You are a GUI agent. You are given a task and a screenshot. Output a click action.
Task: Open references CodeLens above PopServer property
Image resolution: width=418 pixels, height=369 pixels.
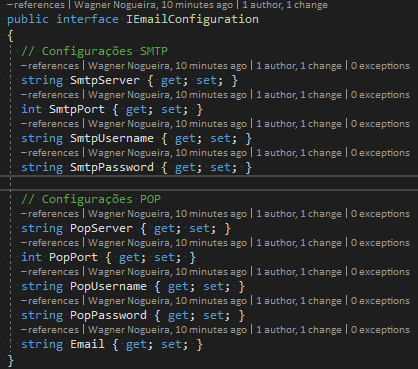(50, 214)
